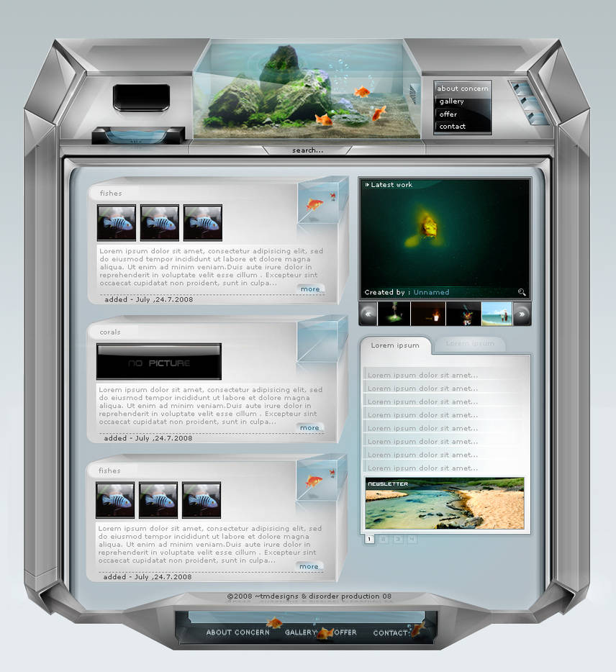Click the corals card date 'added - July ,24.7.2008'
Screen dimensions: 616x672
pyautogui.click(x=148, y=438)
